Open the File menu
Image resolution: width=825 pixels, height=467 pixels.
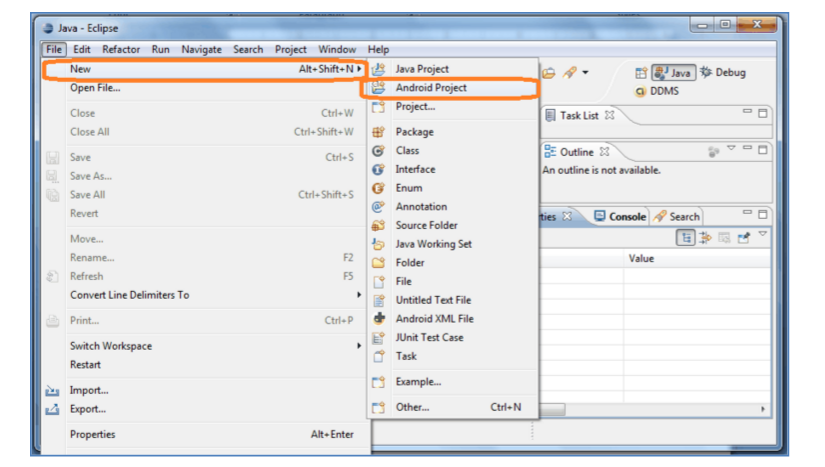tap(54, 49)
